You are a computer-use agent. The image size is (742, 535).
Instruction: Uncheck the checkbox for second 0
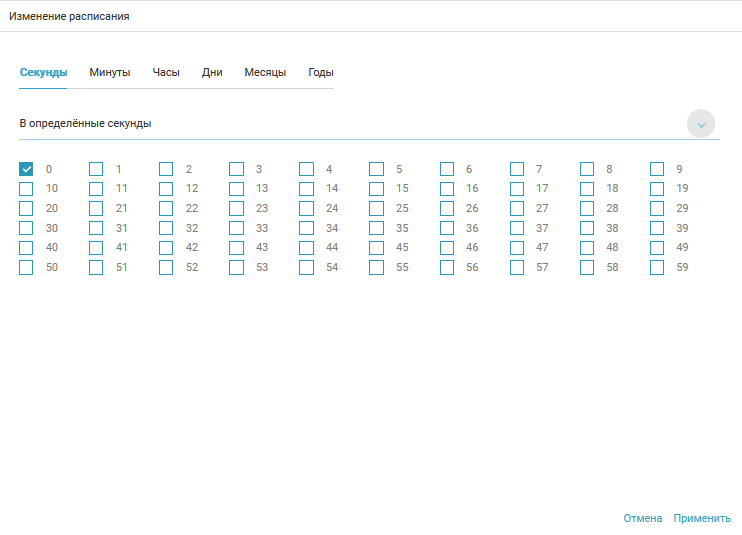click(26, 169)
